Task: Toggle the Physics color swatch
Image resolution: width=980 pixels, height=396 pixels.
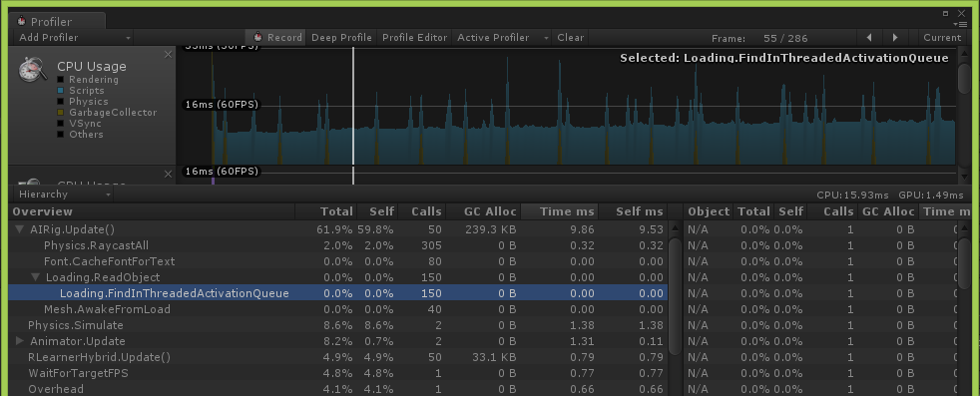Action: (x=61, y=101)
